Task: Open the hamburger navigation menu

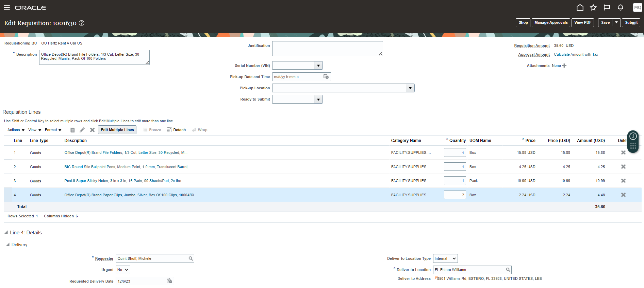Action: click(7, 7)
